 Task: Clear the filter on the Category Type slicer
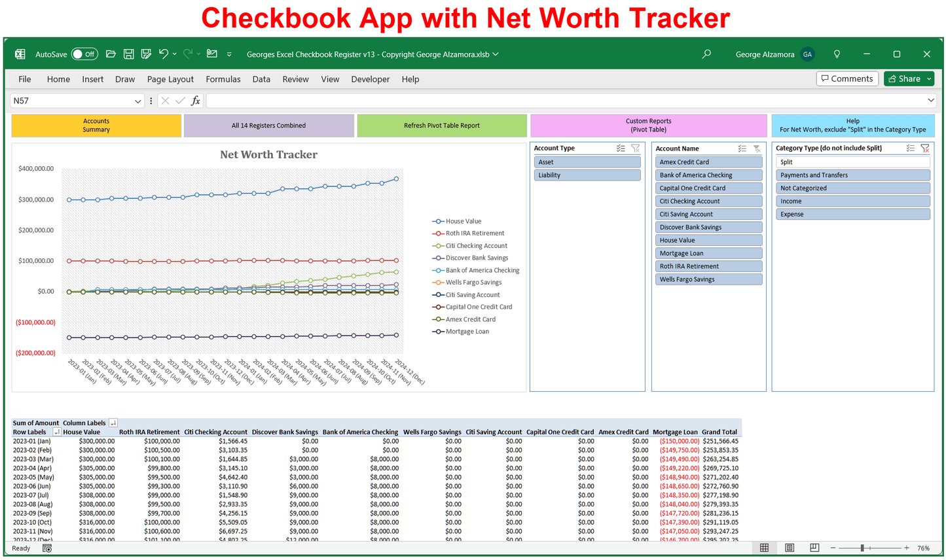pos(925,149)
